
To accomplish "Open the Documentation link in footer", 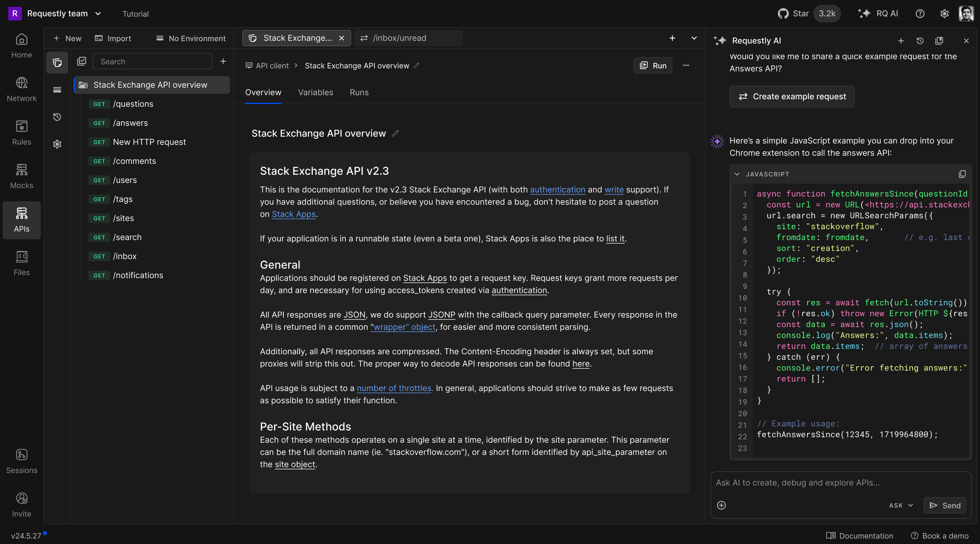I will 860,535.
